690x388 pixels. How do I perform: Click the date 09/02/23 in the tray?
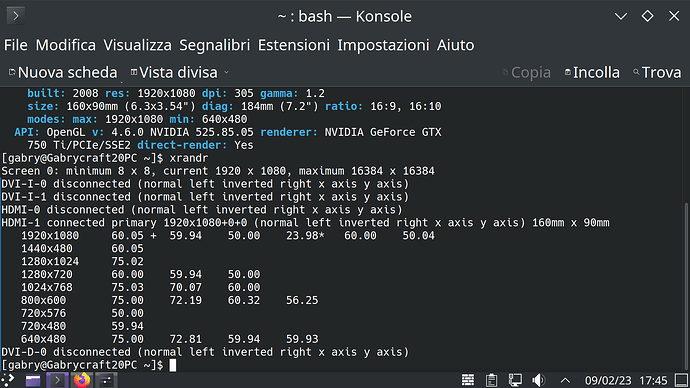point(608,381)
